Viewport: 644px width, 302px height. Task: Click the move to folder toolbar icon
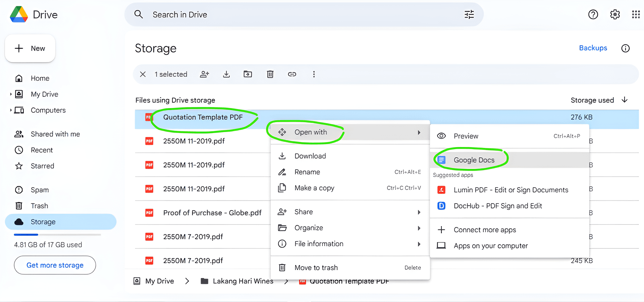[248, 74]
